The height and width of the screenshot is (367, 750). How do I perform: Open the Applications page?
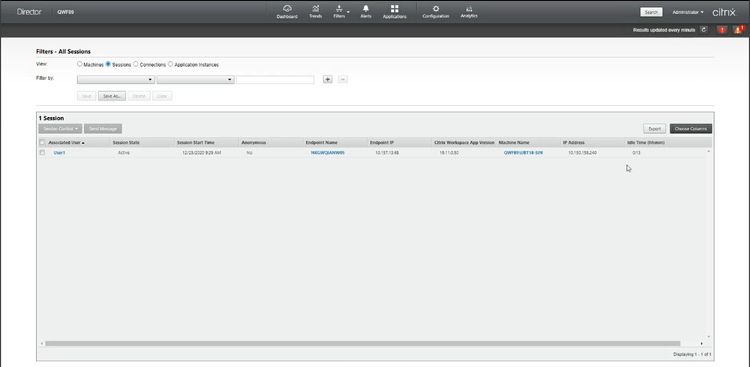tap(395, 11)
